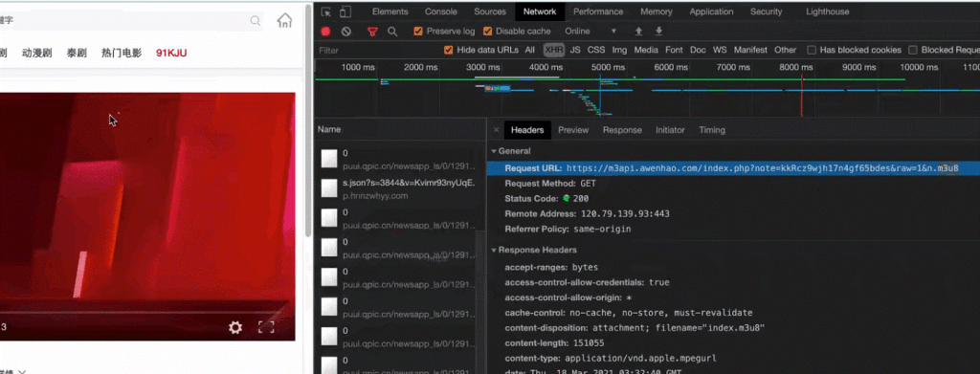The height and width of the screenshot is (374, 980).
Task: Open the Application tab
Action: coord(711,11)
